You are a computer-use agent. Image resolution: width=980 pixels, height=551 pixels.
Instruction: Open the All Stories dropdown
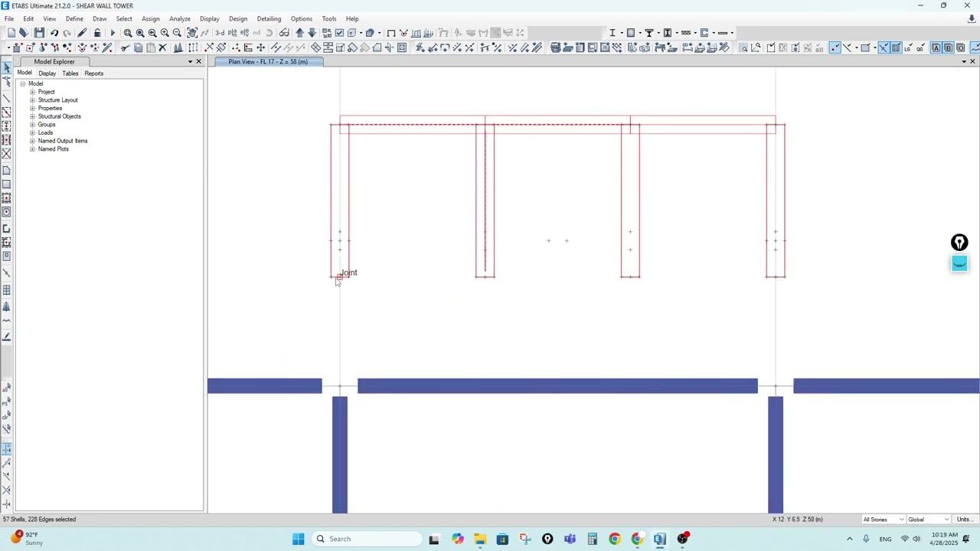(x=883, y=520)
